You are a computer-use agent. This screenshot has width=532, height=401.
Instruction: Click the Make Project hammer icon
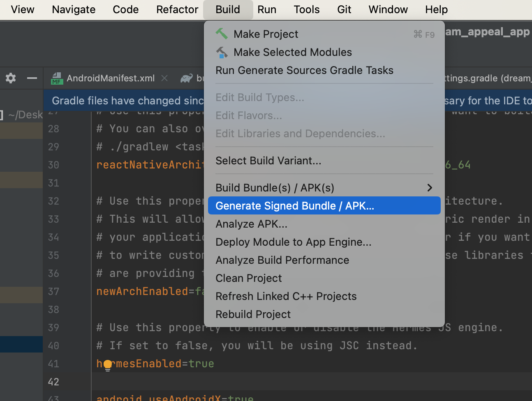click(x=222, y=34)
